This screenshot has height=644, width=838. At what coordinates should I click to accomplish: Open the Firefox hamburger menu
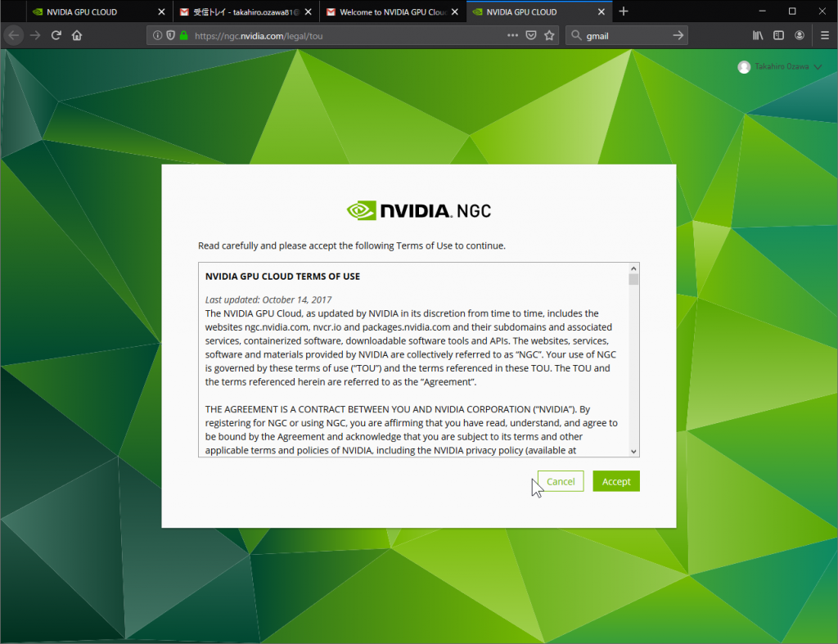(x=823, y=35)
